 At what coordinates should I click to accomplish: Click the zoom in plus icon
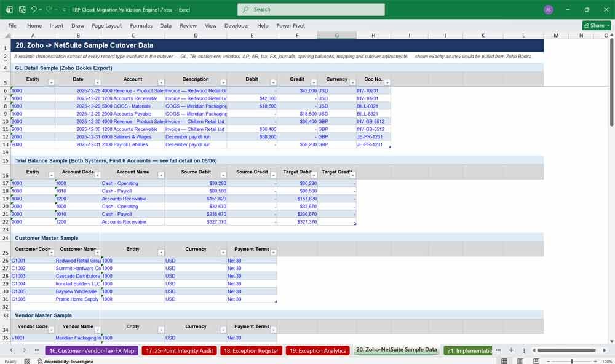[595, 362]
